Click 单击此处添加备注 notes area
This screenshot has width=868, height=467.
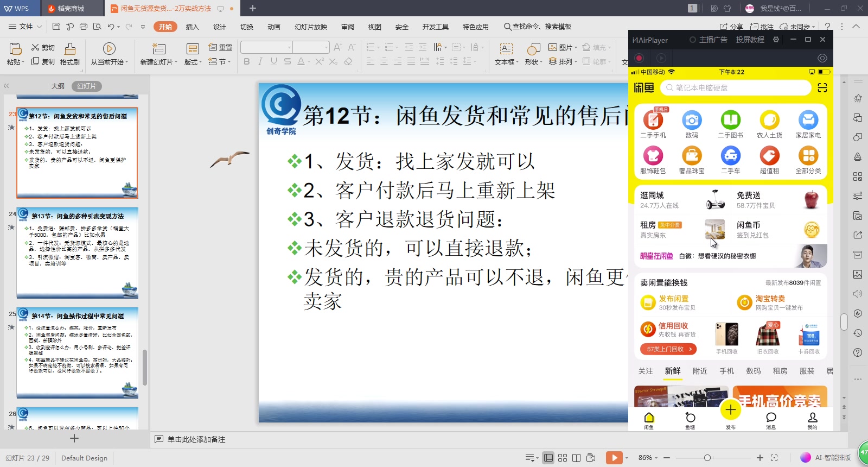coord(196,439)
